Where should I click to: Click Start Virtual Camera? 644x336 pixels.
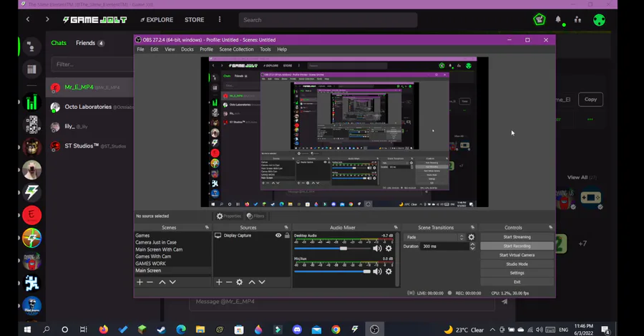pyautogui.click(x=517, y=255)
